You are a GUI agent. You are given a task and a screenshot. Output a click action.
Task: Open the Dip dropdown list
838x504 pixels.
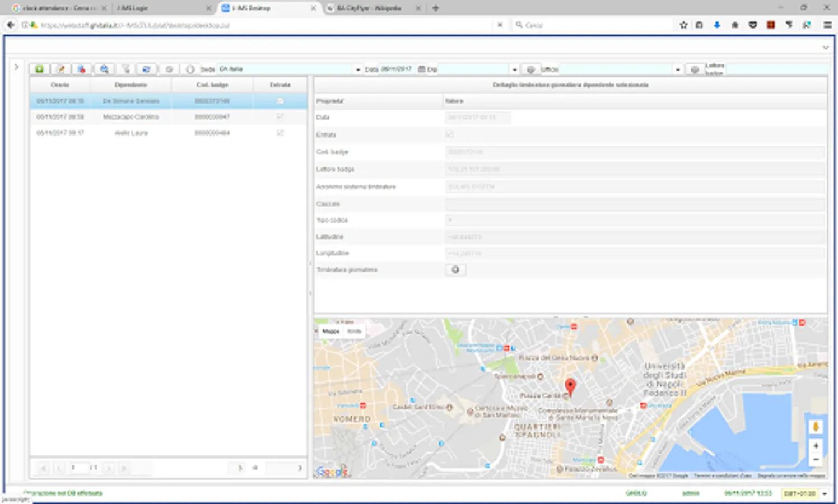(x=514, y=69)
